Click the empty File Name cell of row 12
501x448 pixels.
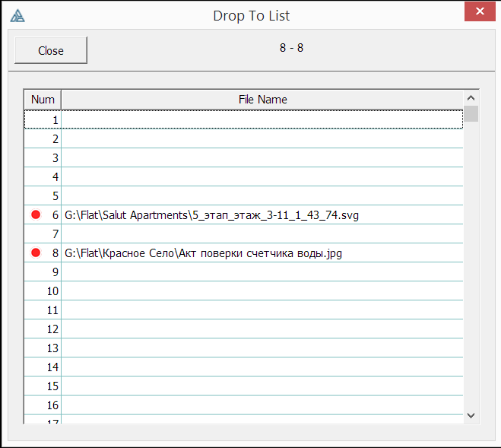point(262,329)
